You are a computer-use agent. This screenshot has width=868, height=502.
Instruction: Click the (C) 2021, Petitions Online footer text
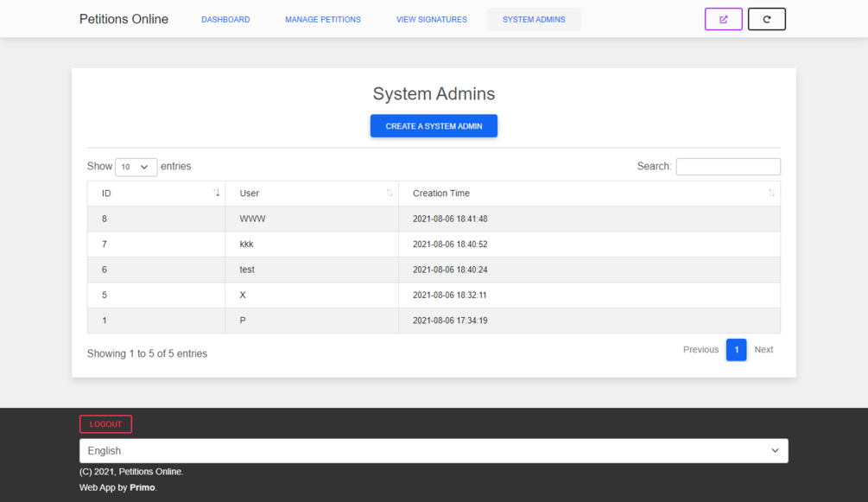(x=131, y=472)
